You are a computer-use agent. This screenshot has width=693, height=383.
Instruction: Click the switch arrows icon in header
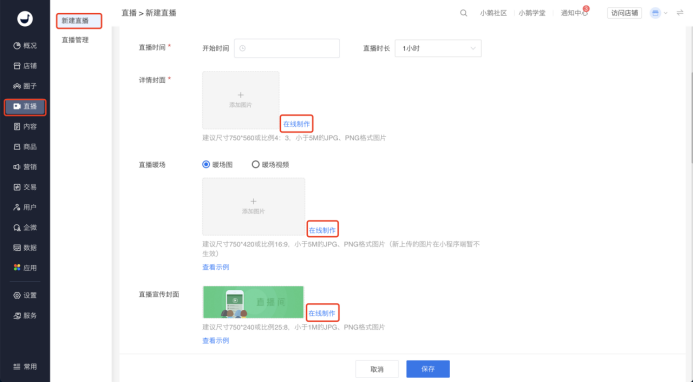click(680, 13)
